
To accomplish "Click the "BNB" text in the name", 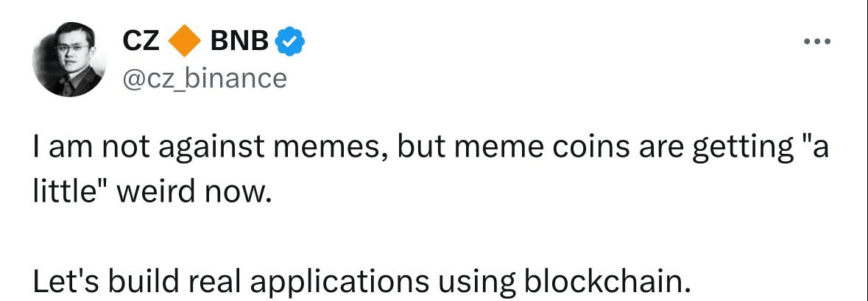I will pos(240,42).
